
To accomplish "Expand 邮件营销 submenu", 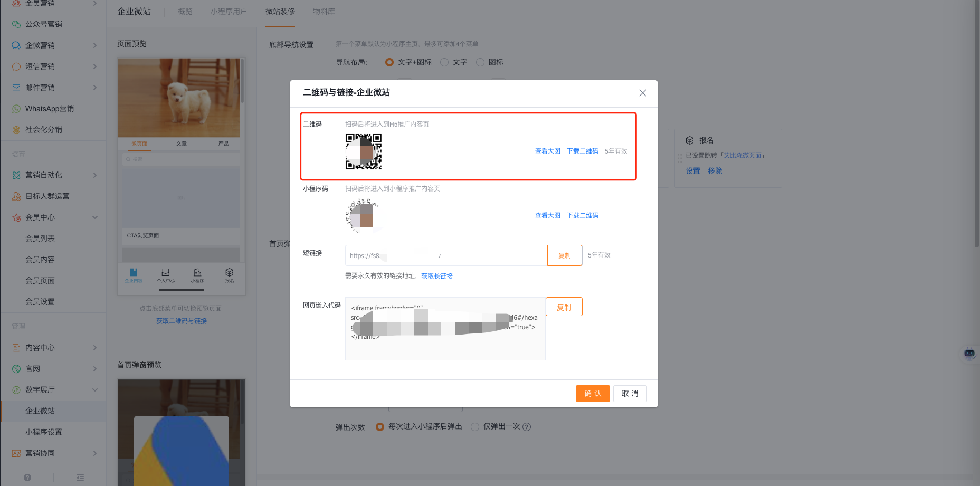I will [x=95, y=88].
